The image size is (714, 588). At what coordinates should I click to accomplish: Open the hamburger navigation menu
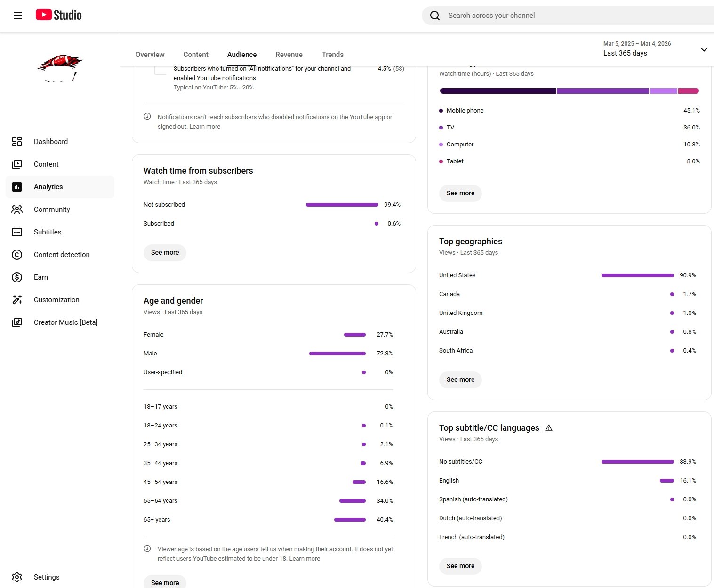(18, 16)
